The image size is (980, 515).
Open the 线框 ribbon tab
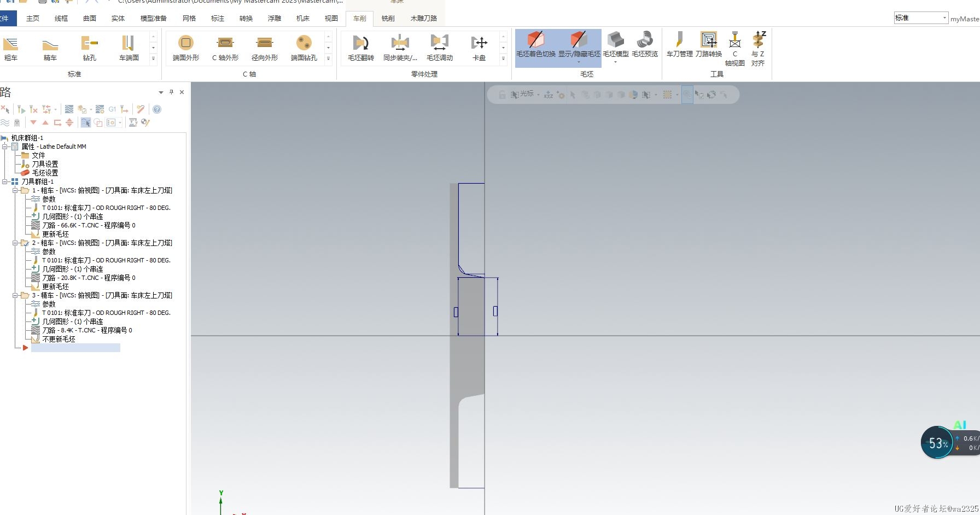[61, 18]
